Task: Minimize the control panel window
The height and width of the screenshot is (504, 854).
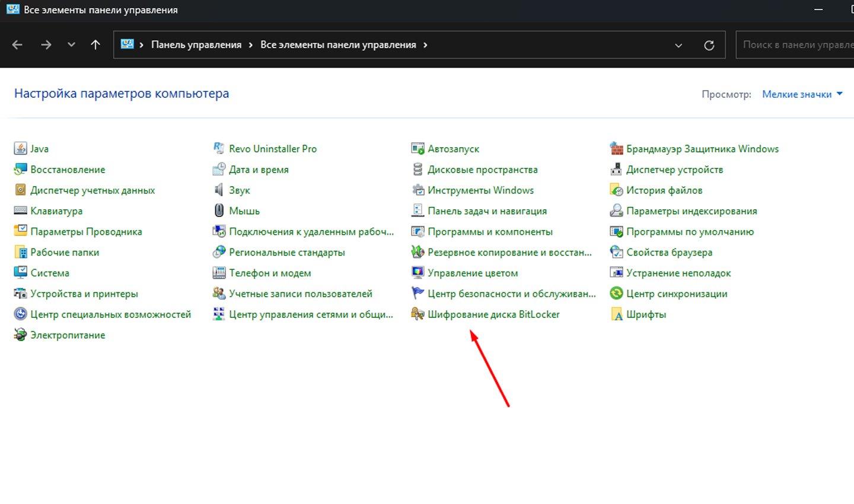Action: pyautogui.click(x=818, y=10)
